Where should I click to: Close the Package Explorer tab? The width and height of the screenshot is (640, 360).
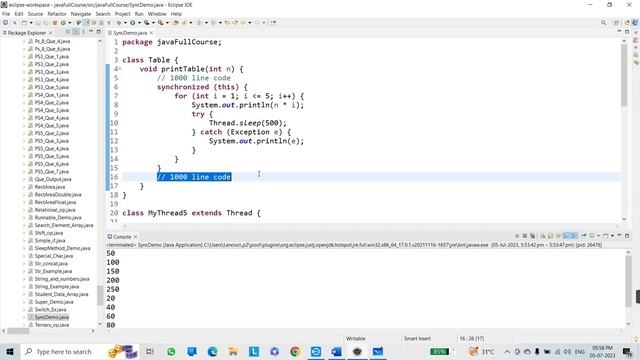[x=50, y=33]
